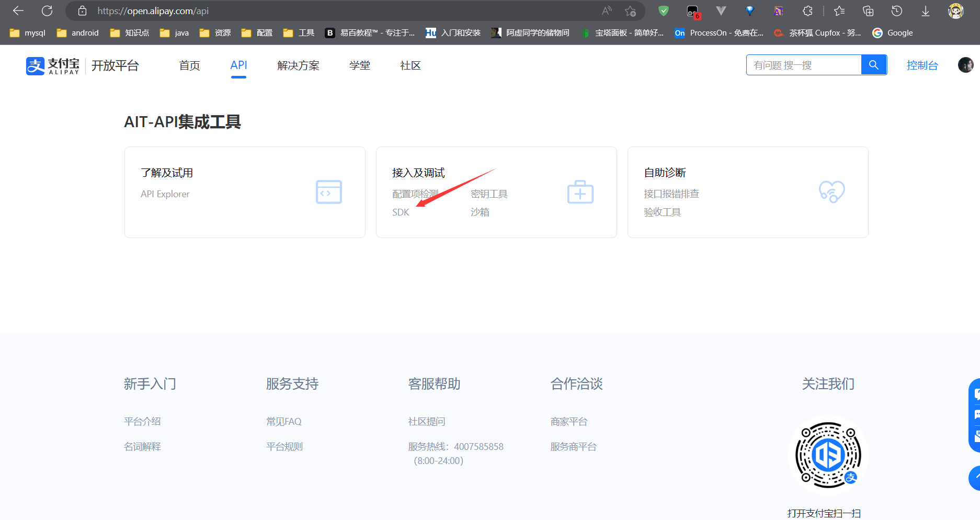This screenshot has width=980, height=520.
Task: Open the browser history icon
Action: click(x=897, y=10)
